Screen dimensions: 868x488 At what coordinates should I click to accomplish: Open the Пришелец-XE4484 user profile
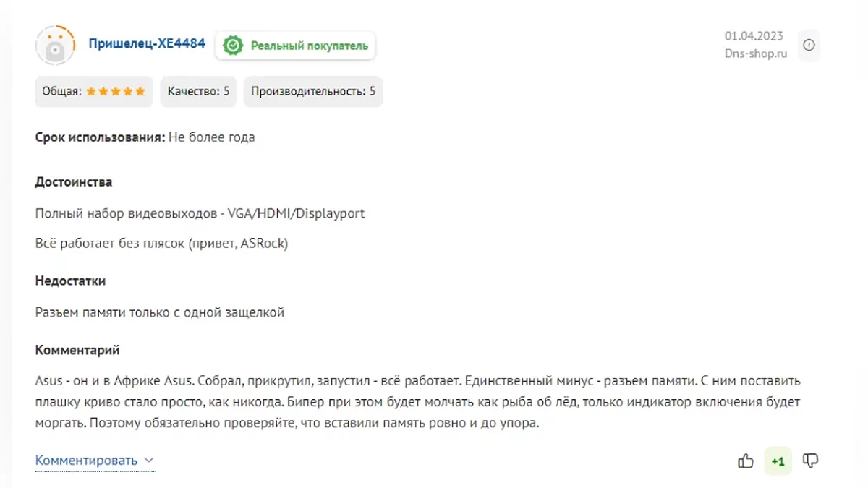(x=147, y=44)
